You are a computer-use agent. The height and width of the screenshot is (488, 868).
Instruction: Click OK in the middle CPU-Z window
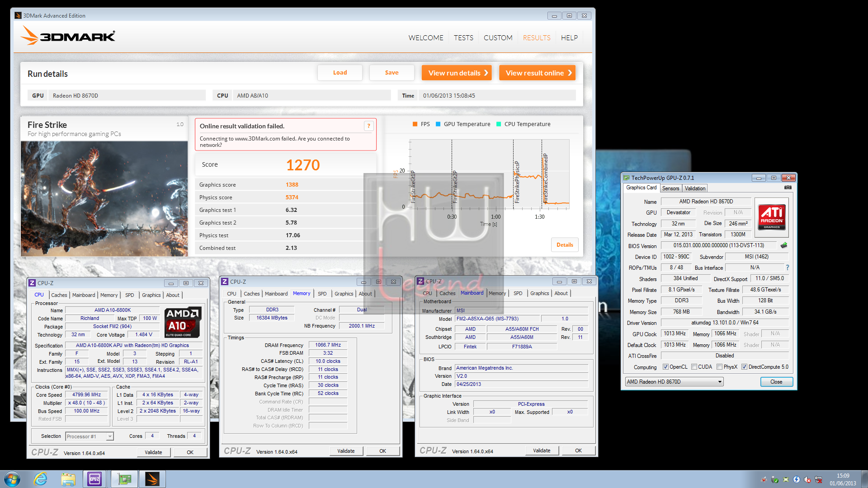(382, 451)
